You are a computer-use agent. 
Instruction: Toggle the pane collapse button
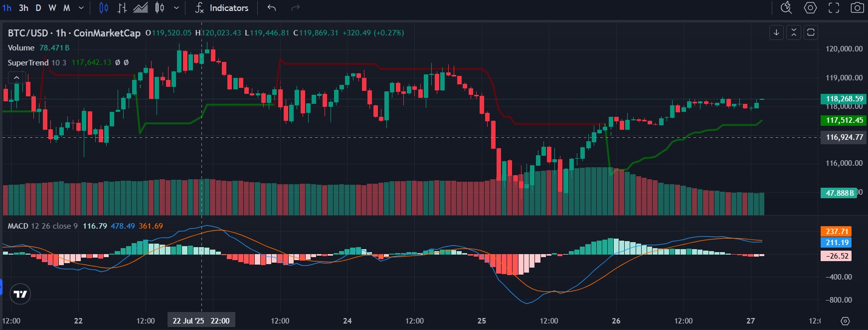point(794,32)
